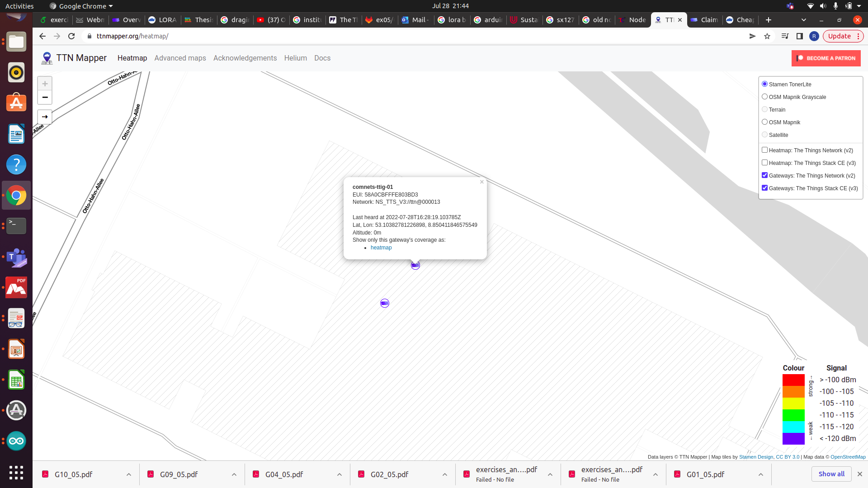
Task: Enable Heatmap: The Things Stack CE (v3)
Action: (x=765, y=163)
